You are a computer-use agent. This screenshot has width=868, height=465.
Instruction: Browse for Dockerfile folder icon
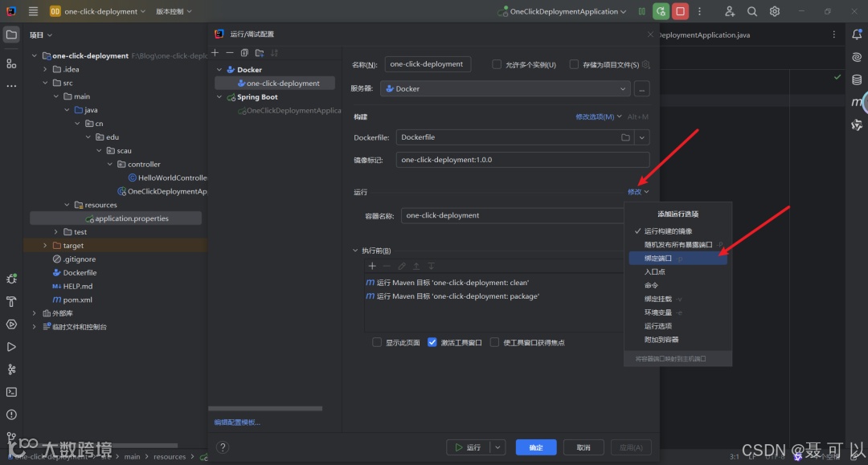(x=625, y=137)
